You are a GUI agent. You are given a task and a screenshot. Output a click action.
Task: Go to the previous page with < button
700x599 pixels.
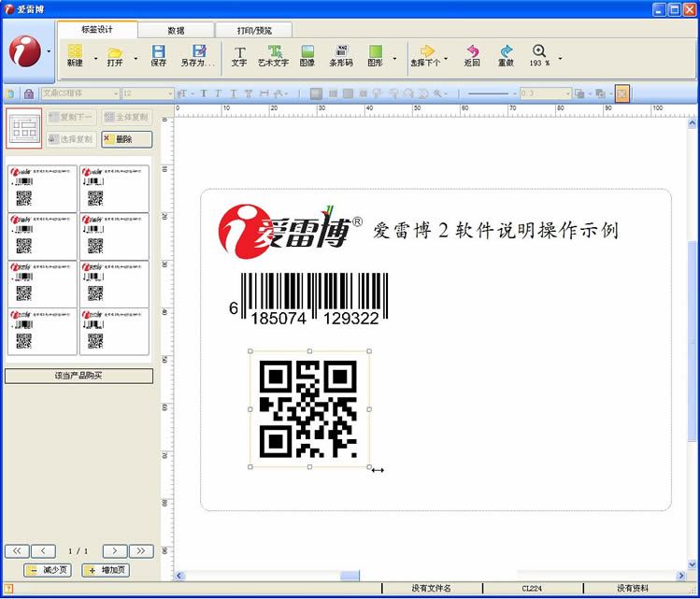(43, 550)
